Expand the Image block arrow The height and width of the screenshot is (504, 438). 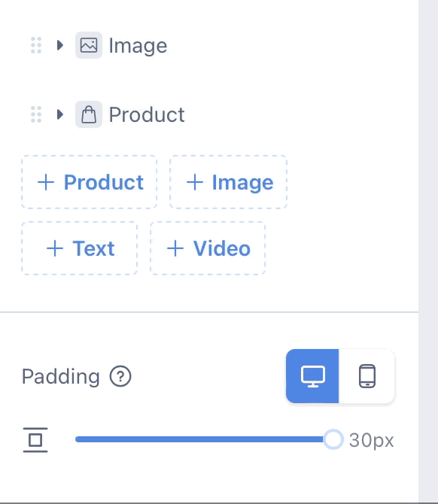59,45
